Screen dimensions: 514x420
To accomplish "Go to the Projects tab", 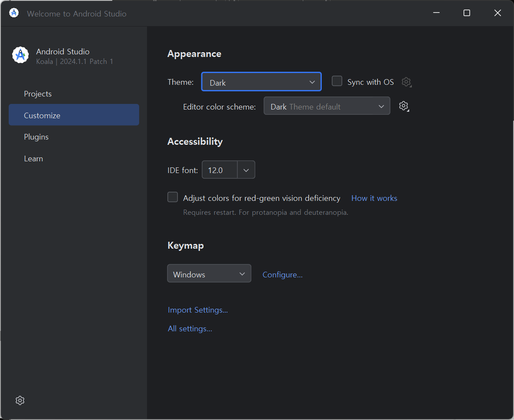I will (x=74, y=94).
